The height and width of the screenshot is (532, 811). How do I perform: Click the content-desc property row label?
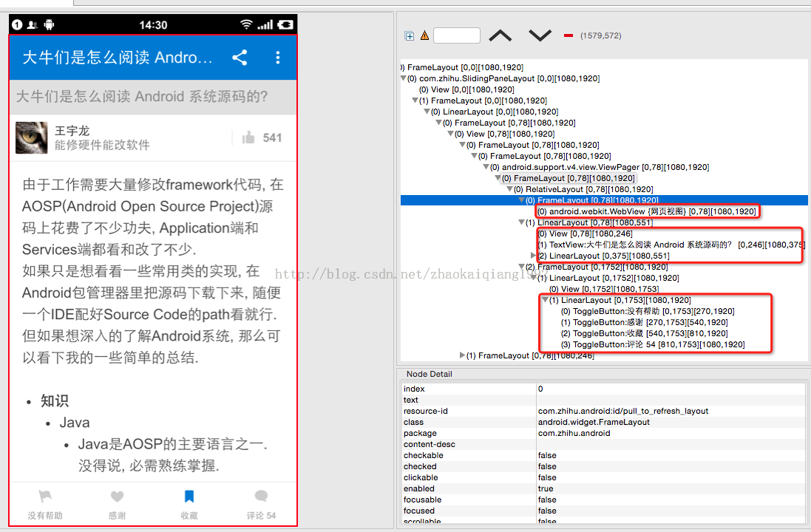tap(430, 444)
